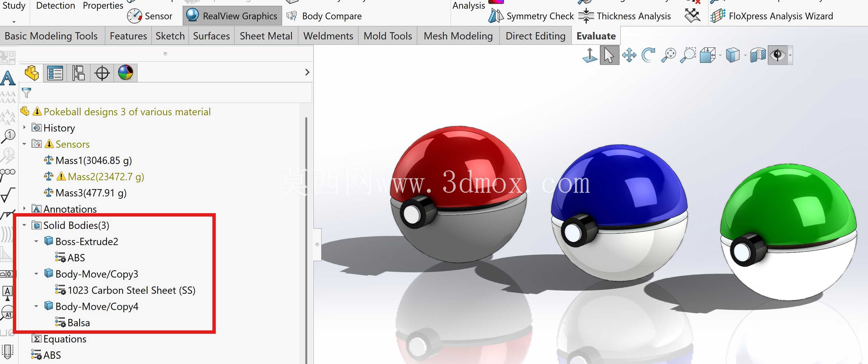Expand the History folder
Screen dimensions: 868x364
(x=24, y=127)
